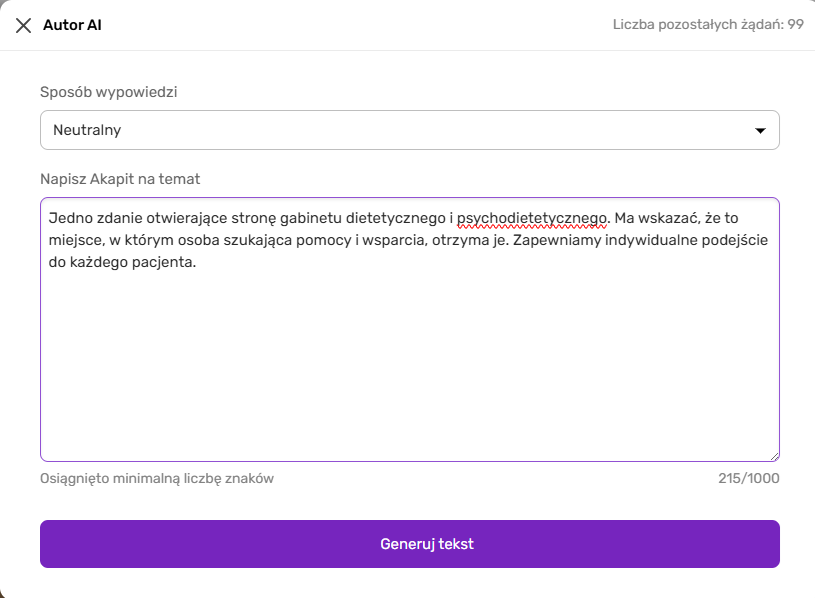Click the 215/1000 character counter
815x598 pixels.
pyautogui.click(x=748, y=478)
